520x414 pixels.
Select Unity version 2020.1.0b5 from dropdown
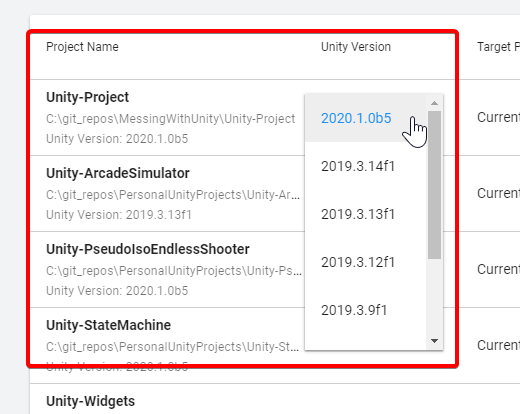coord(365,118)
